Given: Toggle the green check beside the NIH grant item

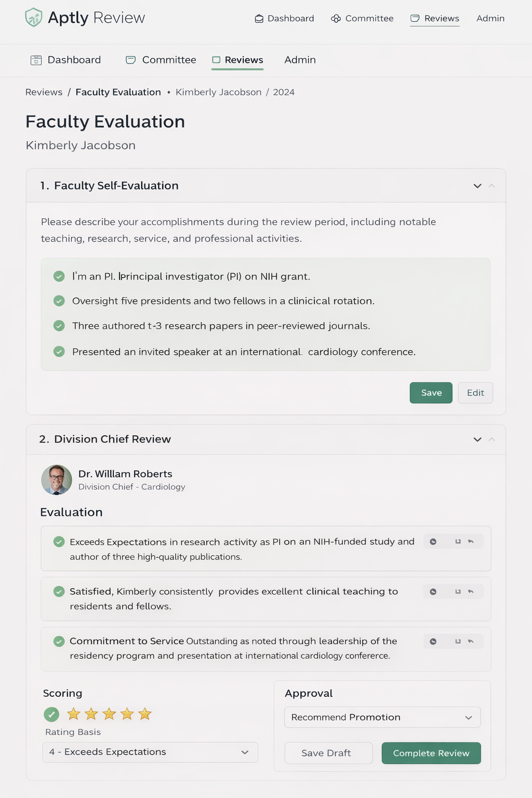Looking at the screenshot, I should tap(59, 276).
